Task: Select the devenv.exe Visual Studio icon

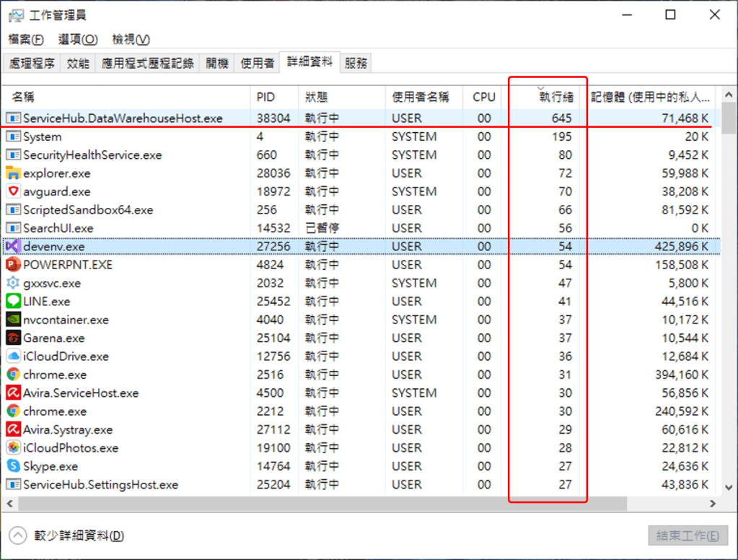Action: (13, 246)
